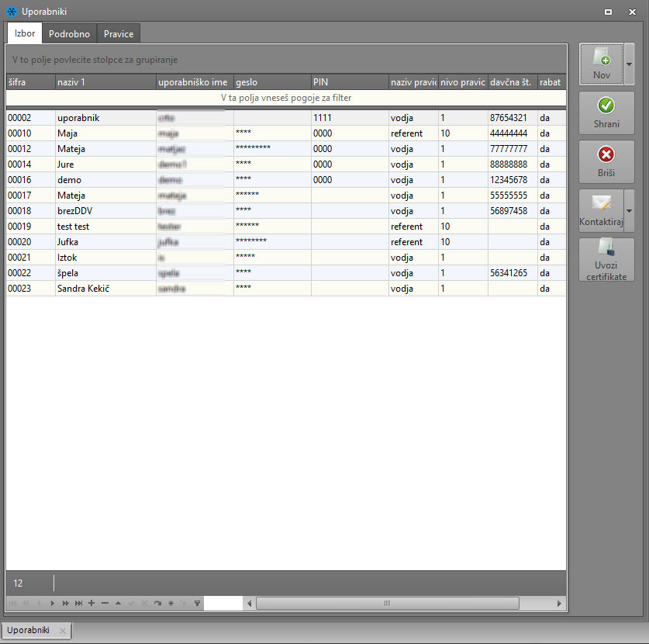Click the horizontal scrollbar thumb

388,604
